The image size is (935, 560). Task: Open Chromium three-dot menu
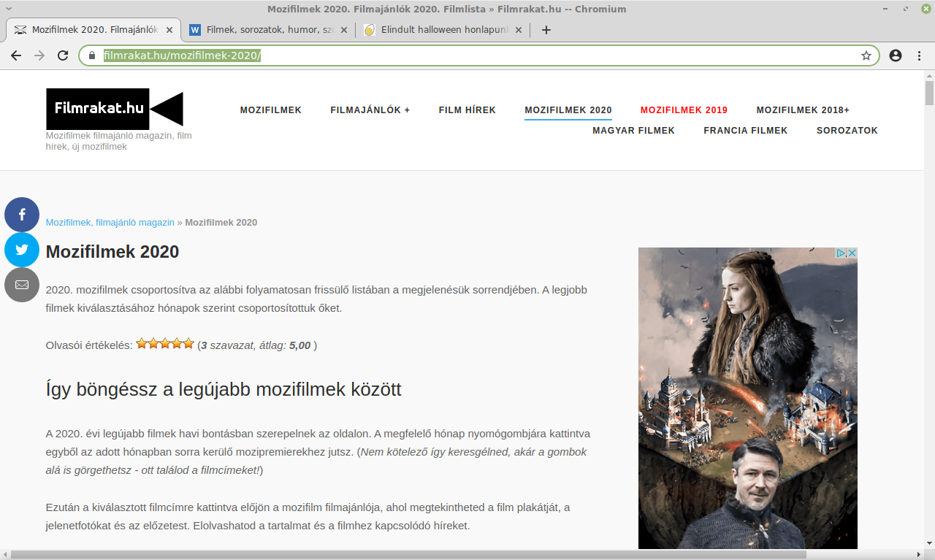(x=919, y=55)
